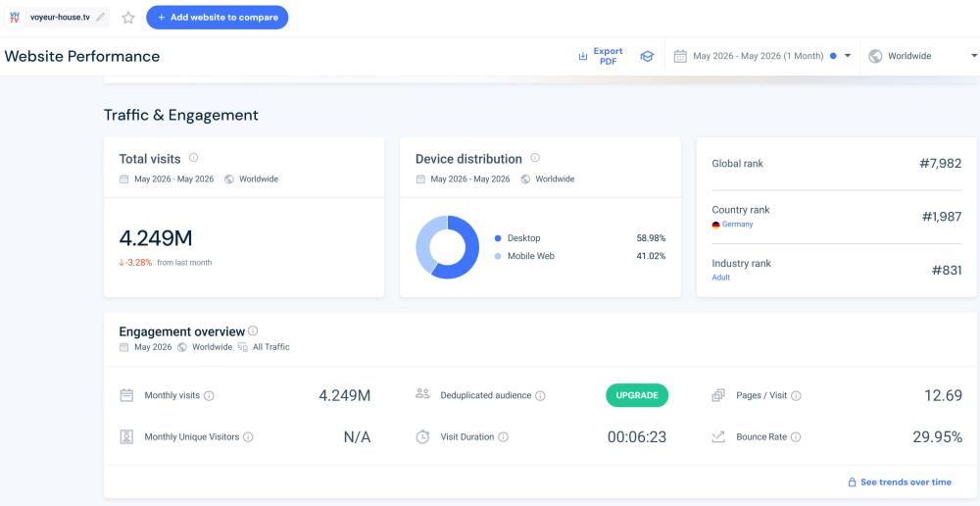The width and height of the screenshot is (980, 506).
Task: Click the Visit Duration clock icon
Action: (x=422, y=436)
